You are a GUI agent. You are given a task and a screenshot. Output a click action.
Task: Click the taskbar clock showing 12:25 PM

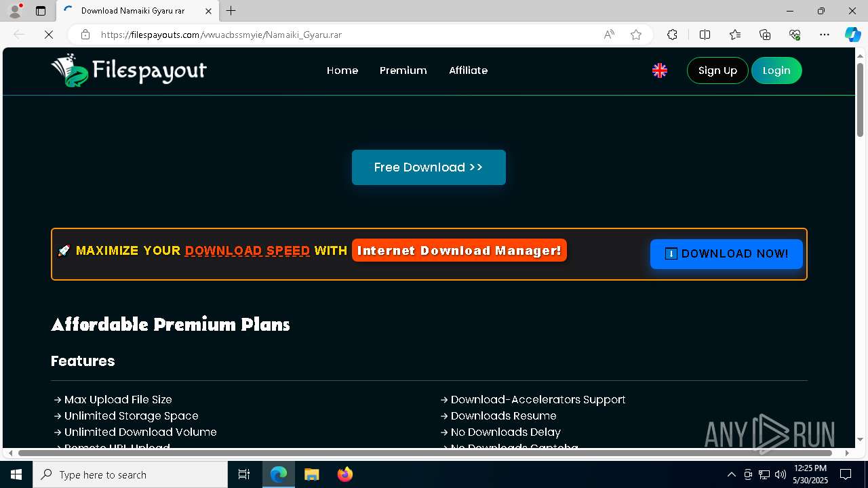(x=810, y=474)
